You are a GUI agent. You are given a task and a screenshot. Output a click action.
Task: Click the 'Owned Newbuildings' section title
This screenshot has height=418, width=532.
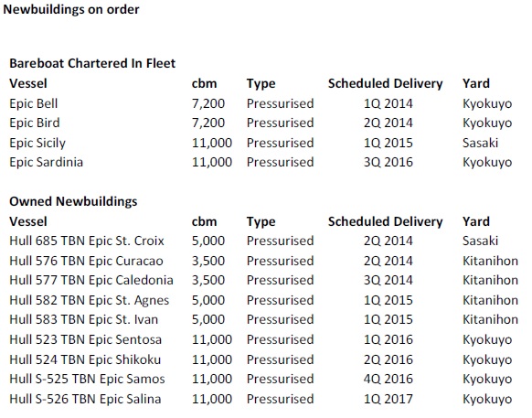click(73, 201)
